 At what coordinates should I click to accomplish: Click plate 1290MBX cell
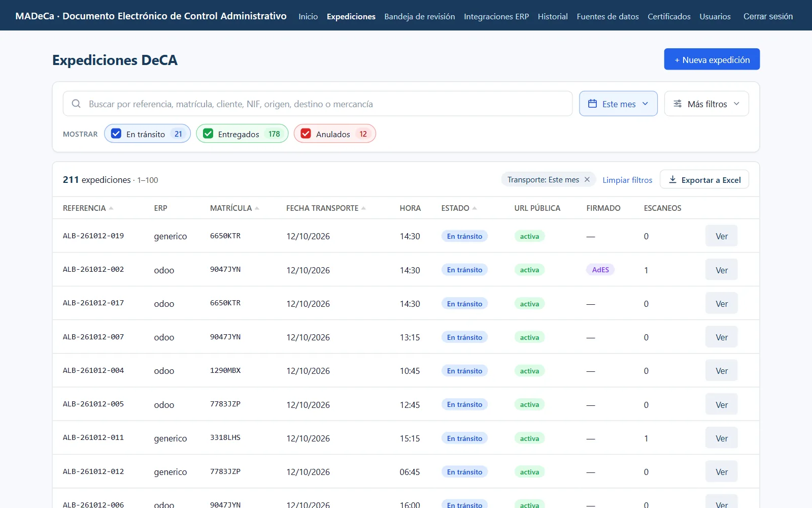coord(225,370)
